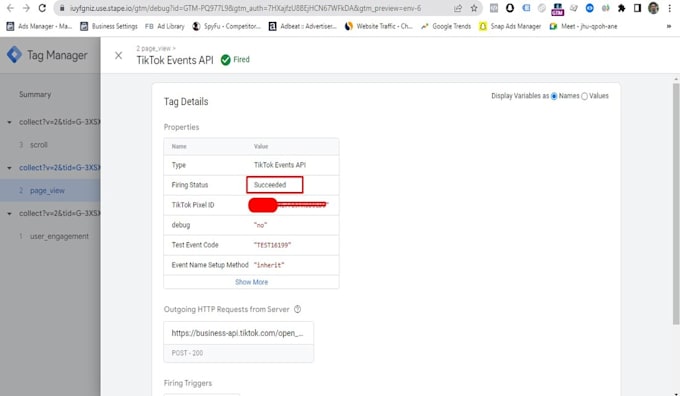The height and width of the screenshot is (396, 680).
Task: Toggle the Chrome side panel
Action: pyautogui.click(x=638, y=8)
